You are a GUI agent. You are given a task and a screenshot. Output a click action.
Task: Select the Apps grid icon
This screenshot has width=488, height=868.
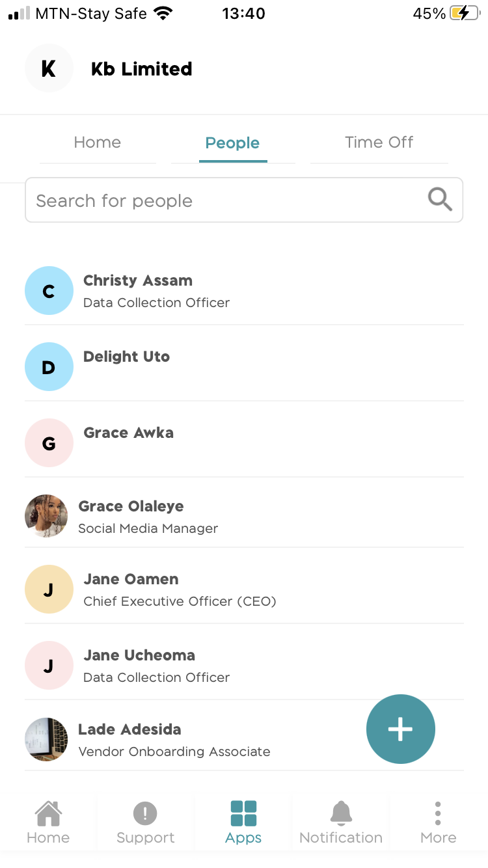point(243,813)
